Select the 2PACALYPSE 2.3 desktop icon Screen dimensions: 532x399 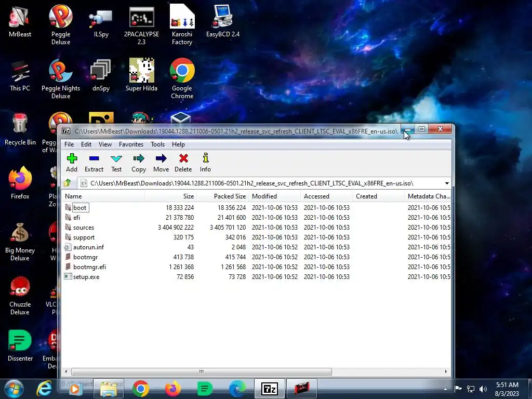pos(141,25)
